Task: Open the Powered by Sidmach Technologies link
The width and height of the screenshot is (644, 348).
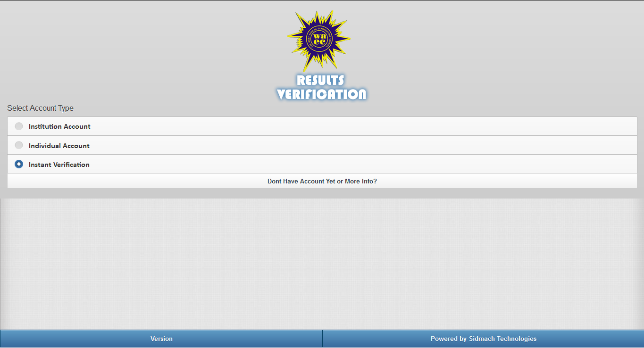Action: pyautogui.click(x=483, y=339)
